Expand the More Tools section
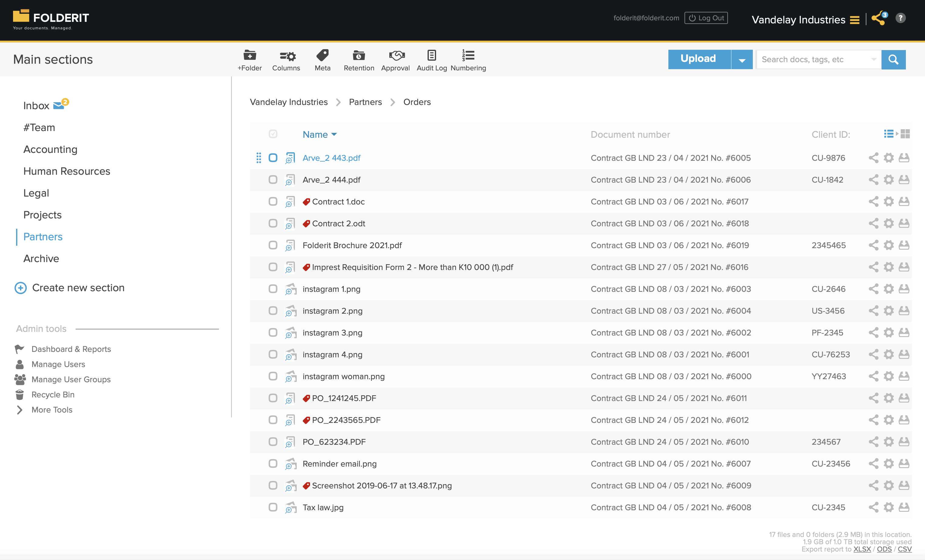Image resolution: width=925 pixels, height=560 pixels. 52,410
